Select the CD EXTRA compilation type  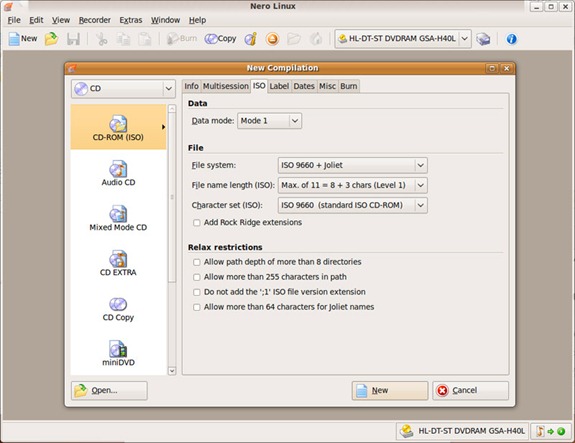(118, 263)
